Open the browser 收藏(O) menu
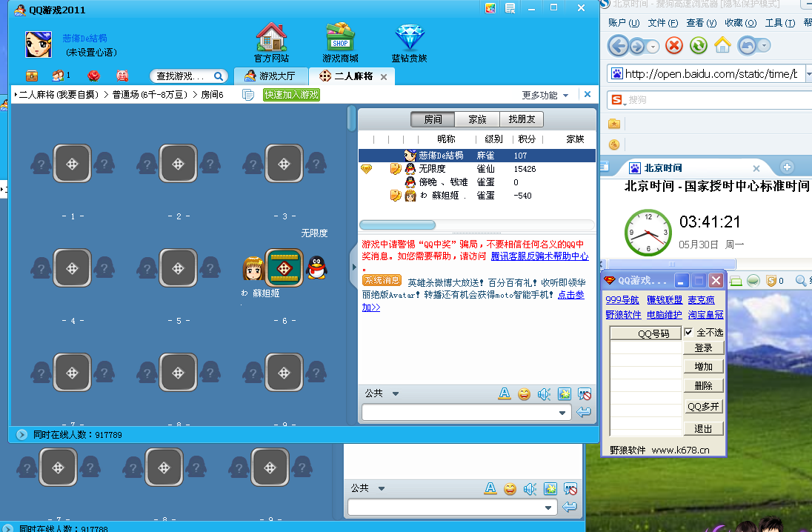The width and height of the screenshot is (812, 532). (x=741, y=23)
